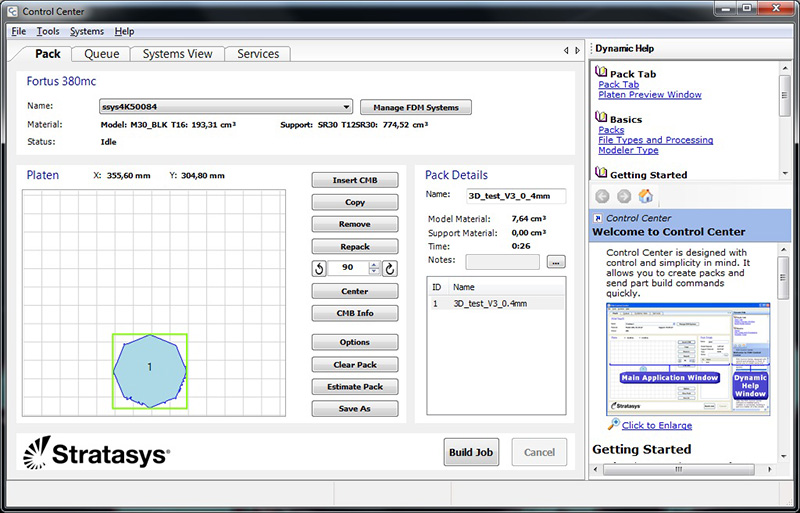Click Manage FDM Systems button
The width and height of the screenshot is (800, 513).
[416, 107]
